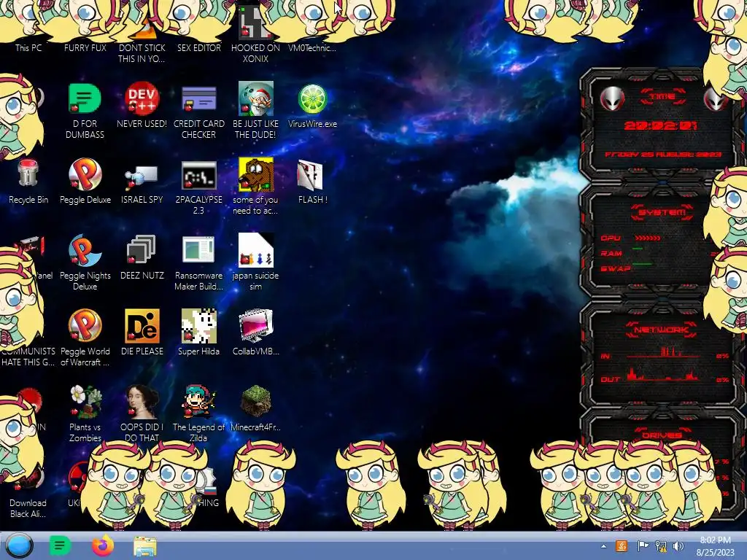Open the DIE PLEASE De icon
This screenshot has height=560, width=747.
click(142, 326)
